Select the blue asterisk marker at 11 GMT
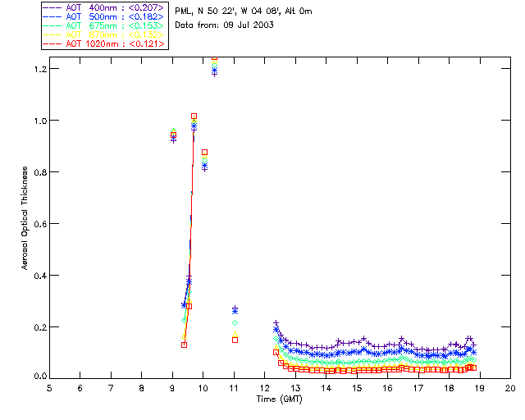525x420 pixels. [x=235, y=310]
